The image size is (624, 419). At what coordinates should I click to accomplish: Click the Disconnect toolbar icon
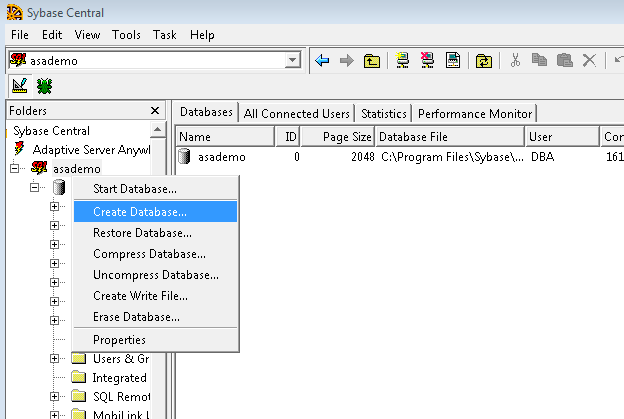(428, 60)
